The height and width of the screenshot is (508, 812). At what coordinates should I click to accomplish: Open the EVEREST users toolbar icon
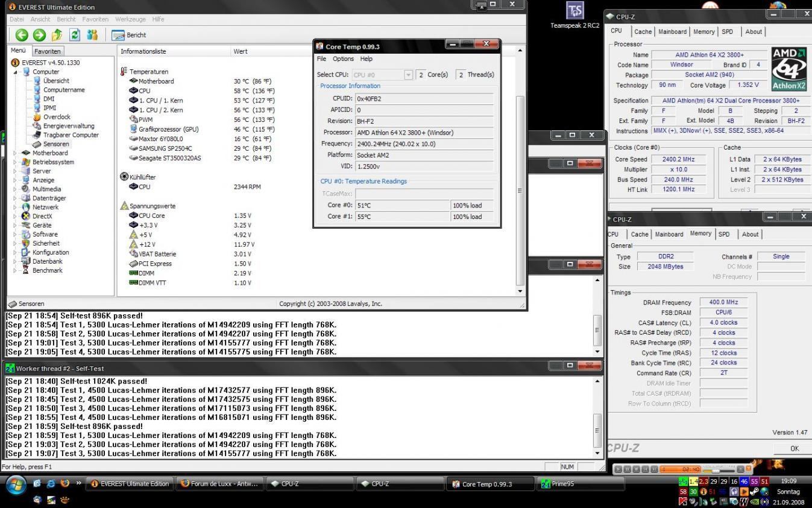[x=92, y=35]
